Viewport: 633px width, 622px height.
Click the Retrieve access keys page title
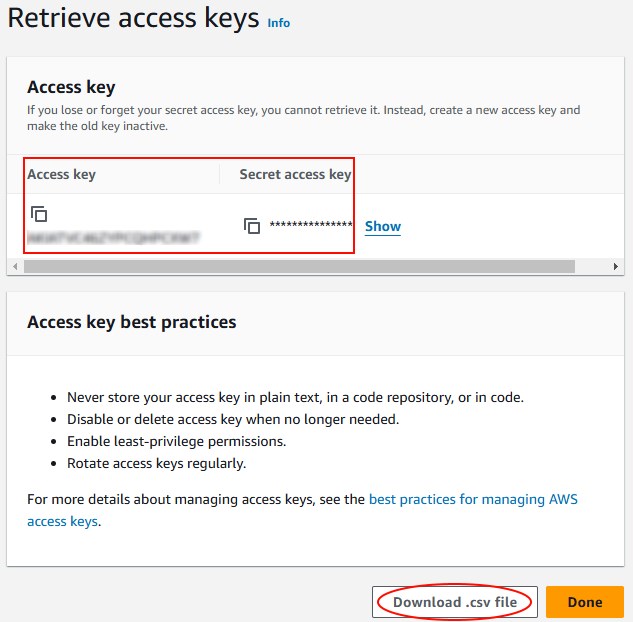[x=133, y=18]
